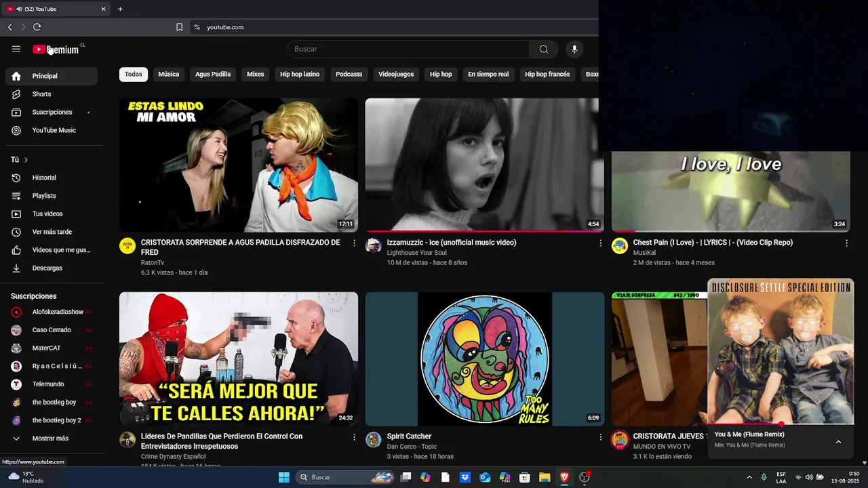Open Spirit Catcher video title
868x488 pixels.
(x=409, y=436)
